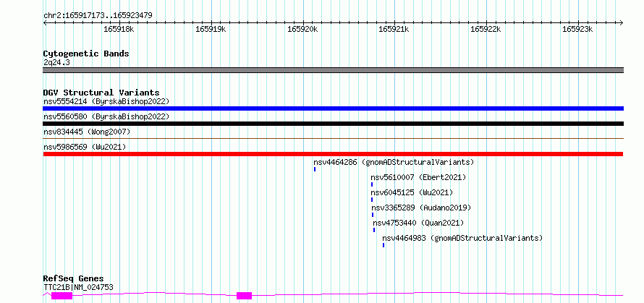Viewport: 644px width, 303px height.
Task: Click the nsv6045125 small blue marker
Action: [x=372, y=200]
